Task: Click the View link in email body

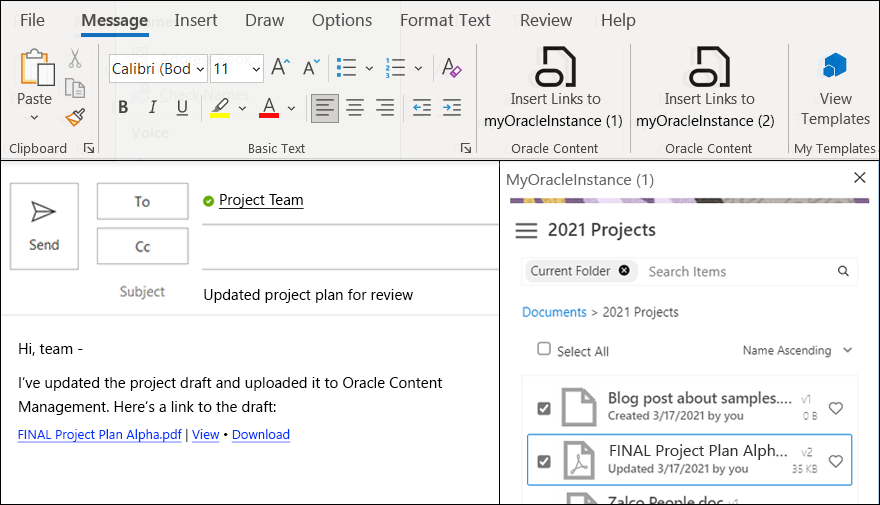Action: coord(205,434)
